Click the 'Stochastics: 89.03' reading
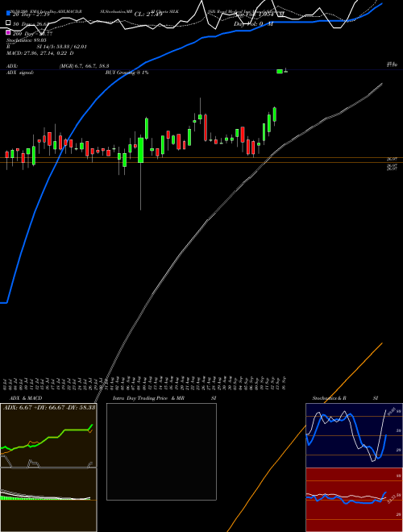The image size is (403, 532). (27, 40)
